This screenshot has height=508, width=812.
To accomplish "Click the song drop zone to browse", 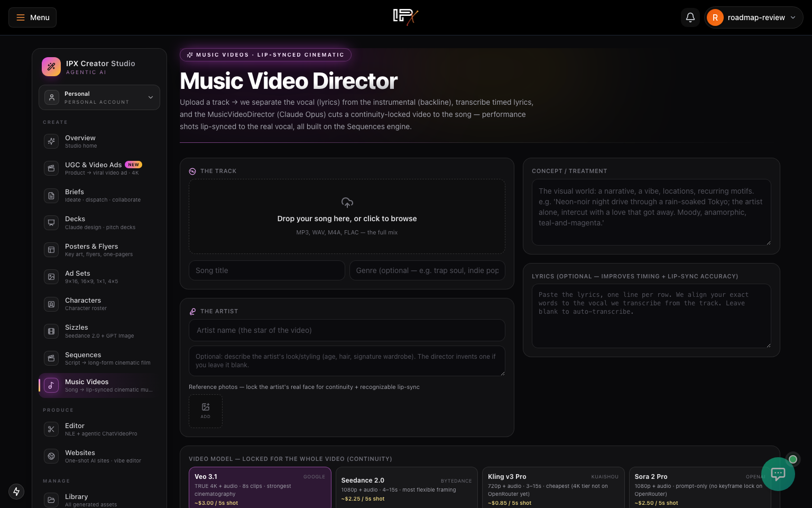I will 347,216.
